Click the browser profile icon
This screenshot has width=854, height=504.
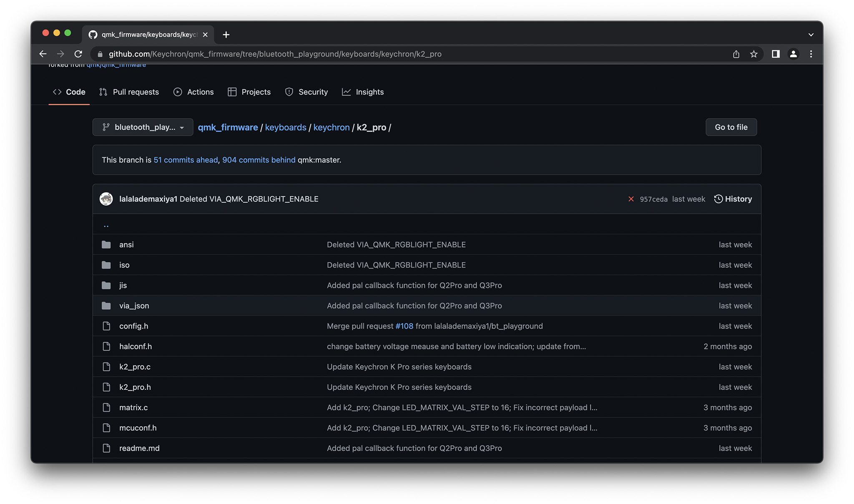pyautogui.click(x=793, y=54)
